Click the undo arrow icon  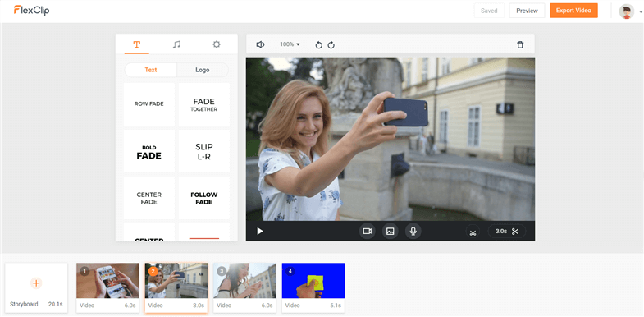pos(318,45)
